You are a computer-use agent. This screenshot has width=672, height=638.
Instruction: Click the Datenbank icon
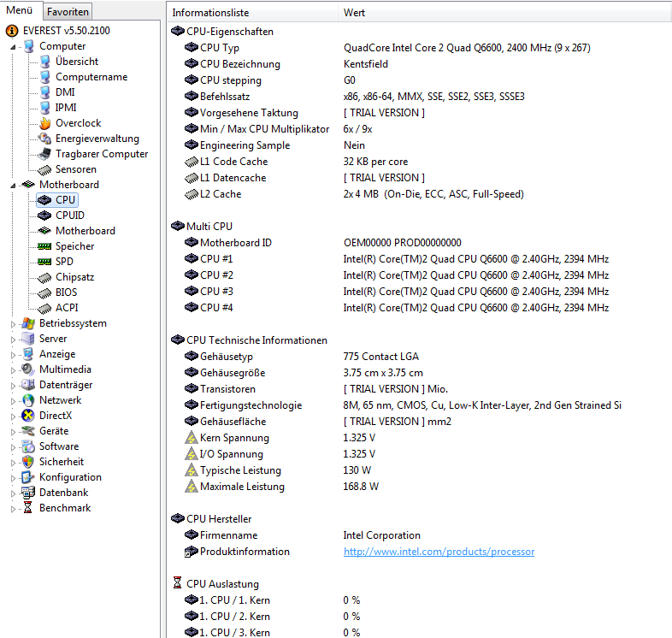click(28, 493)
